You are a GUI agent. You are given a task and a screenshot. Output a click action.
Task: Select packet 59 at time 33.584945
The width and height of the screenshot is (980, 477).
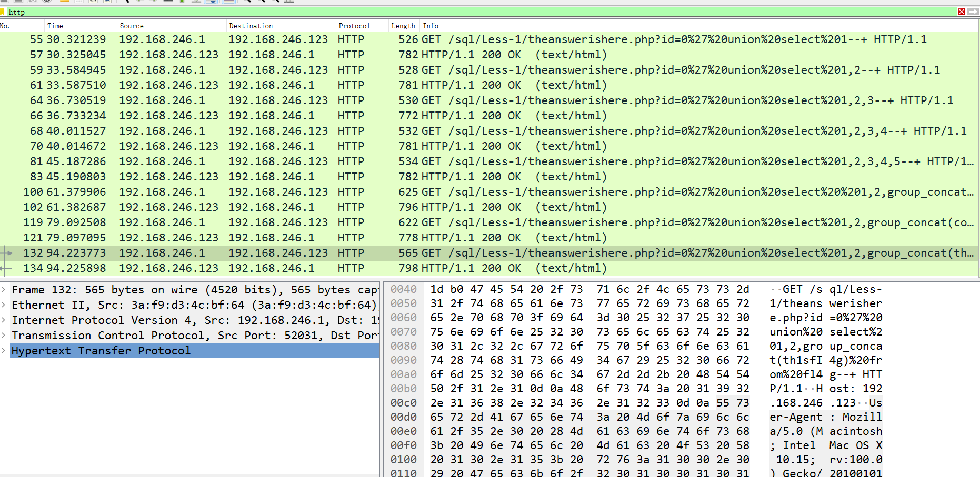pos(489,70)
